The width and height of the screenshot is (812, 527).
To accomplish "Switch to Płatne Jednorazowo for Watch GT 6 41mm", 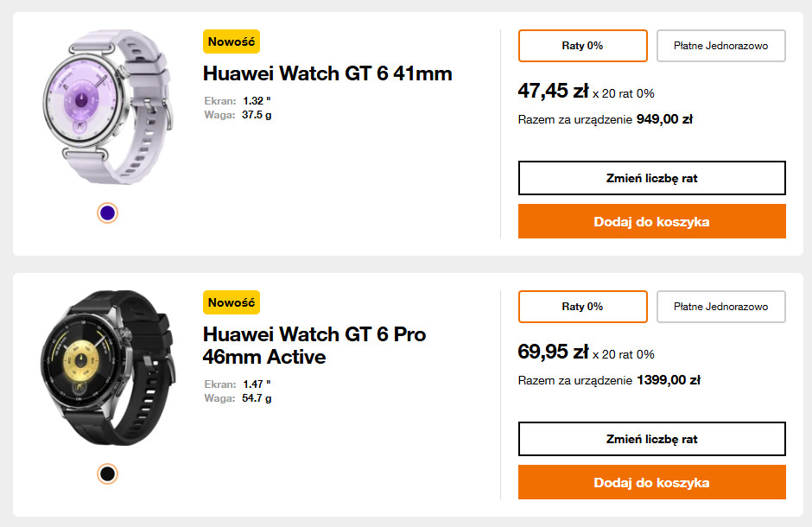I will click(x=721, y=46).
